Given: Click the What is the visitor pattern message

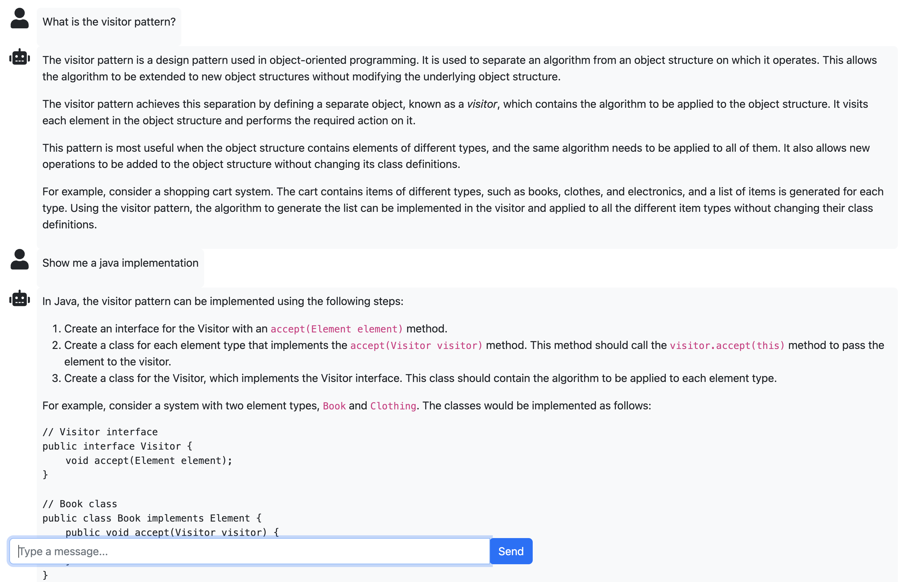Looking at the screenshot, I should tap(109, 22).
